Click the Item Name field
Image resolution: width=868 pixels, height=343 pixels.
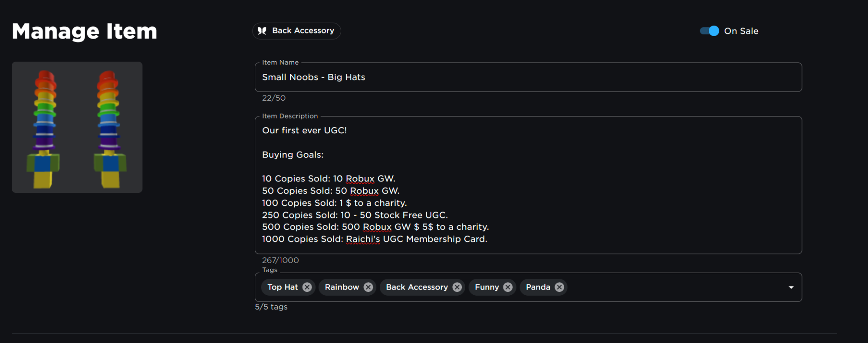(528, 77)
